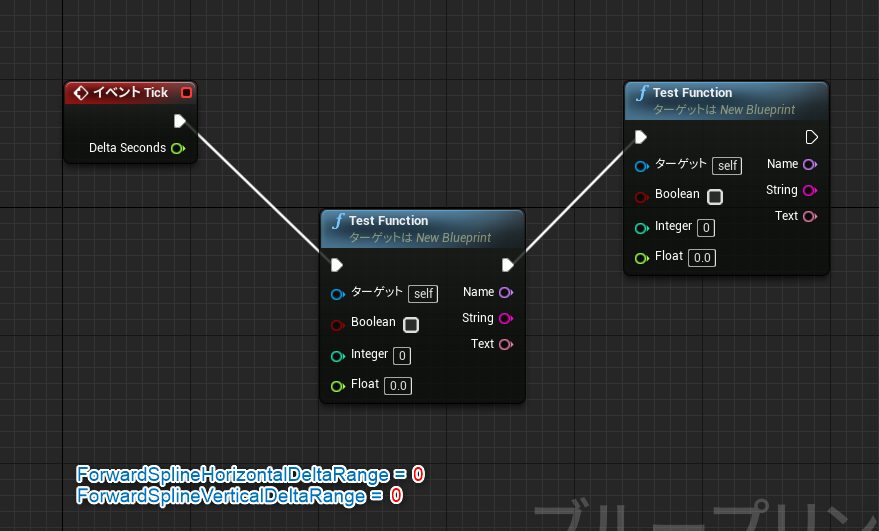Click the Name output pin on middle Test Function
This screenshot has height=531, width=879.
point(506,293)
